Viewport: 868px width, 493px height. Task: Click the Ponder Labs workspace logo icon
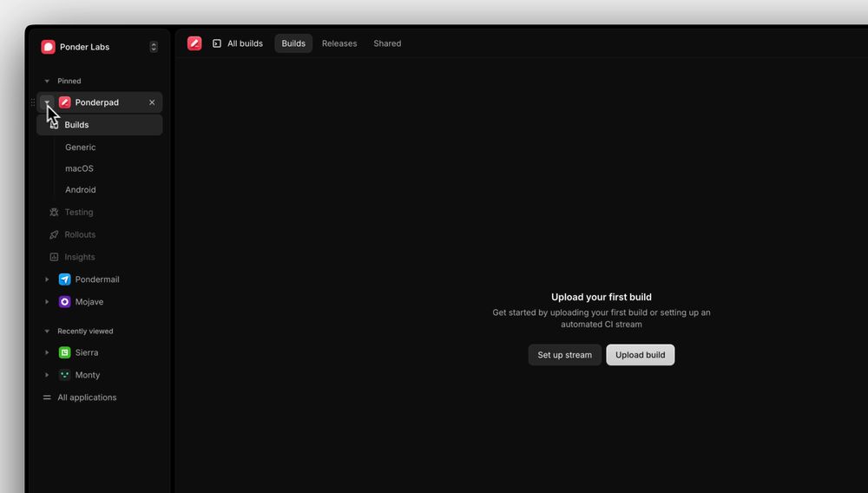coord(48,47)
